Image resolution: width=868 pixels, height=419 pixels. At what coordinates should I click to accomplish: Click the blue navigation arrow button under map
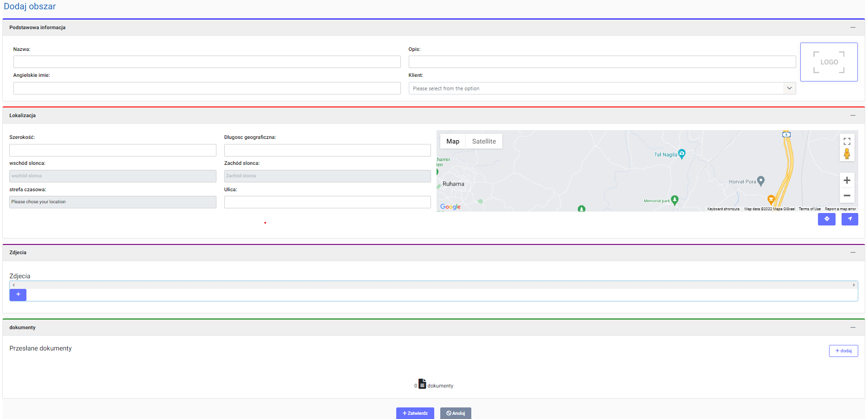(849, 219)
